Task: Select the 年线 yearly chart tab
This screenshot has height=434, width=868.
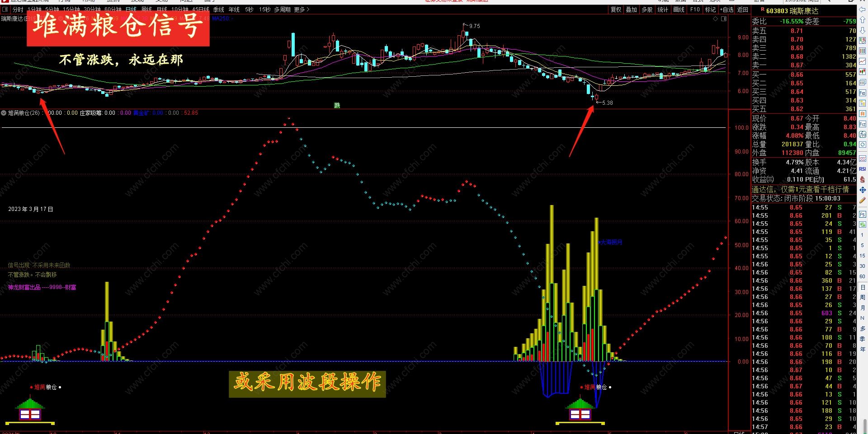Action: click(x=234, y=9)
